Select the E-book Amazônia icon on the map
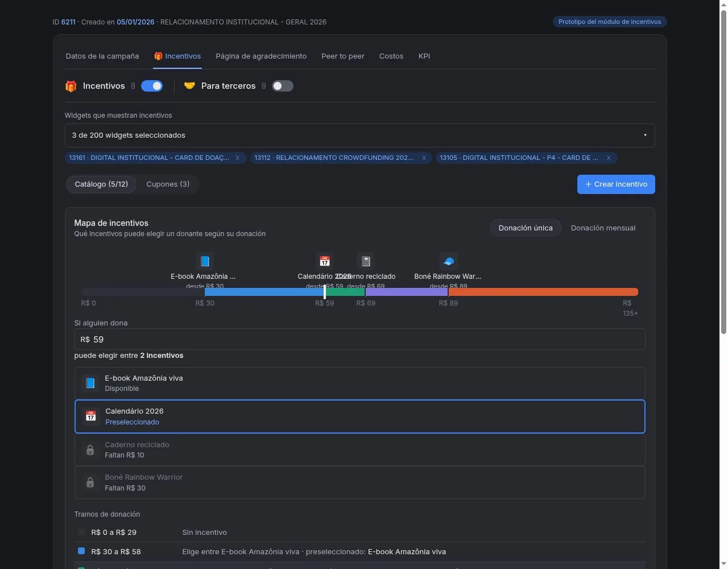The image size is (728, 569). click(x=205, y=261)
